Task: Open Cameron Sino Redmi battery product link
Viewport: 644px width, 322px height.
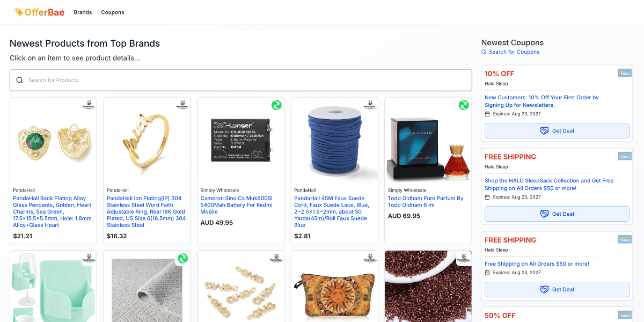Action: [x=237, y=205]
